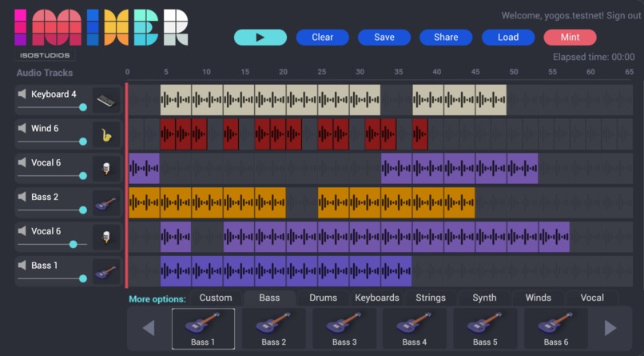Screen dimensions: 644x356
Task: Select the Bass 5 instrument thumbnail
Action: 486,329
